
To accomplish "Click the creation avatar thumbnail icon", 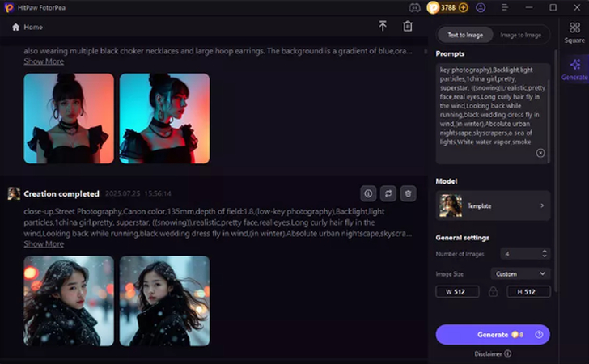I will [x=14, y=193].
